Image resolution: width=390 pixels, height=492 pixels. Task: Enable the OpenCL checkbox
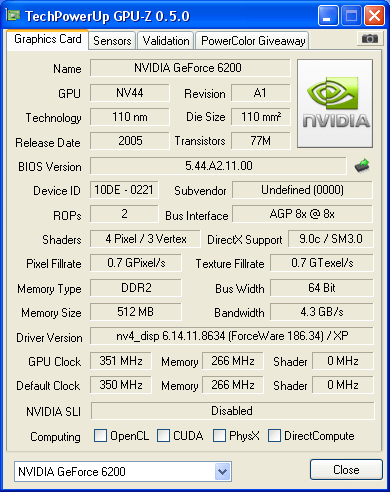pos(100,436)
